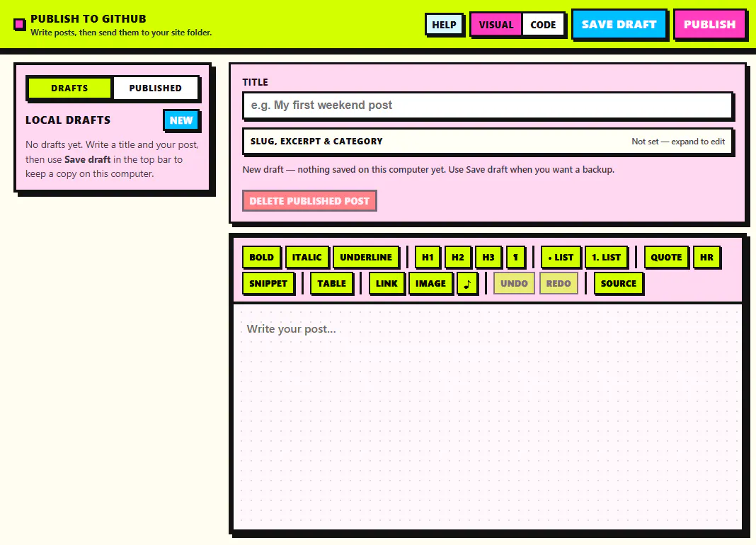Open the Help panel

[444, 25]
